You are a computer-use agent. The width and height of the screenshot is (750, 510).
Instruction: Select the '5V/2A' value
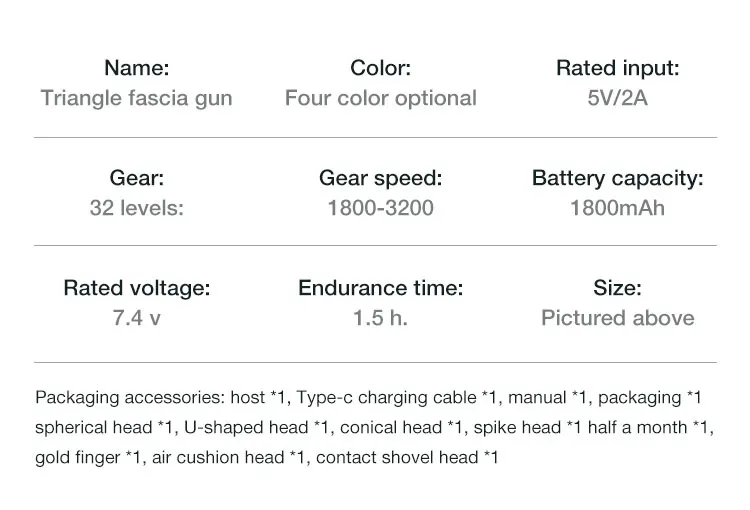(x=617, y=98)
